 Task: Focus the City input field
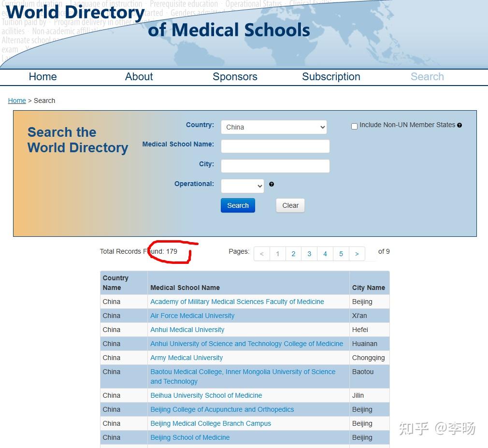click(275, 166)
